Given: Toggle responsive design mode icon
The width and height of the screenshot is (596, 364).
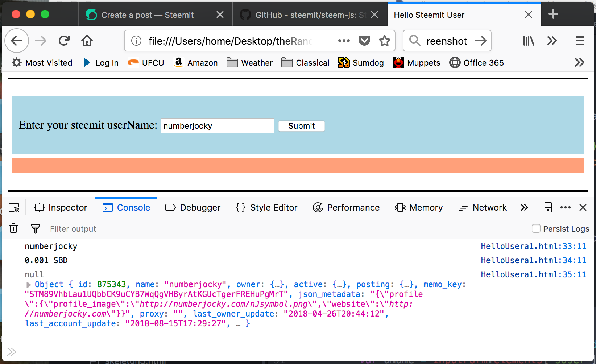Looking at the screenshot, I should pos(548,207).
